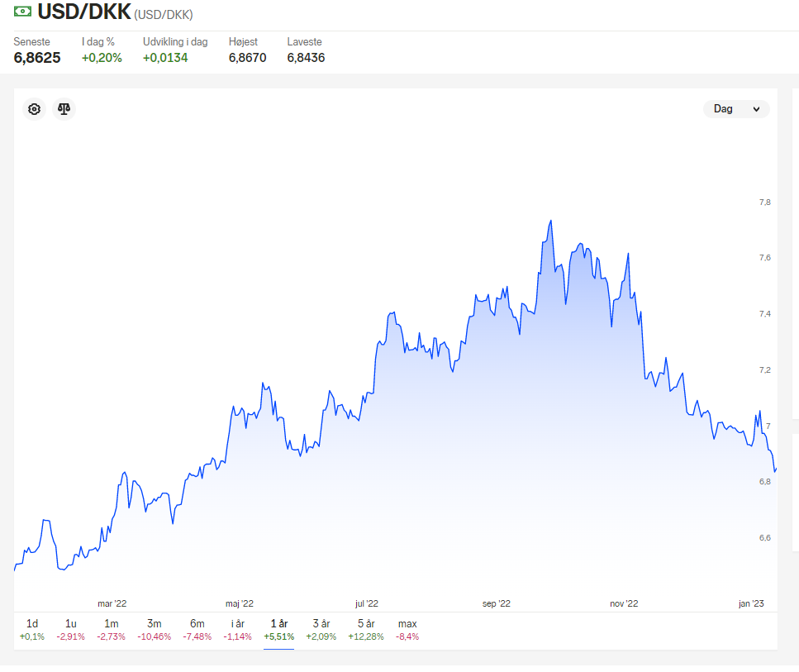The height and width of the screenshot is (672, 799).
Task: Click the 'nov '22' axis label
Action: 624,603
